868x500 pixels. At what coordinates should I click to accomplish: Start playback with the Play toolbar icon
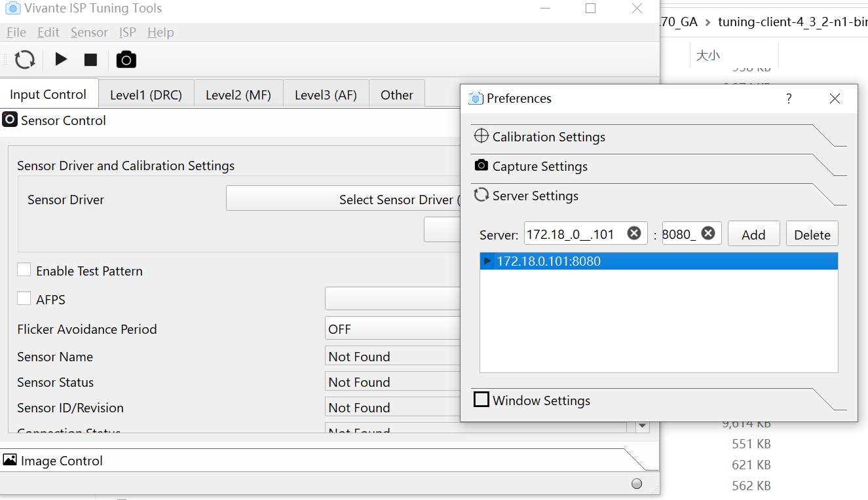pos(60,59)
